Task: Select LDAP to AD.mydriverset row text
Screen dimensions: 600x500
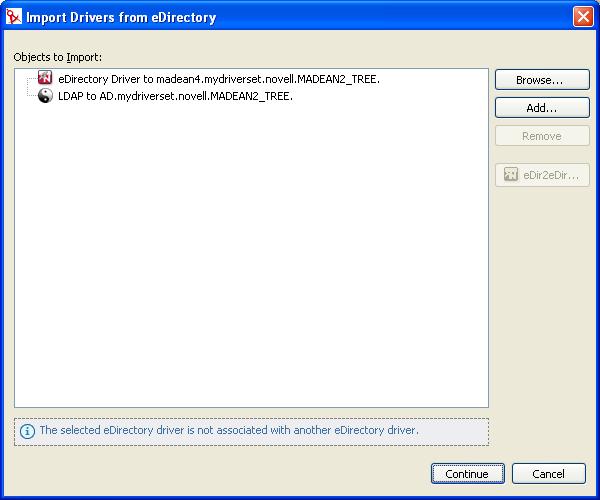Action: pyautogui.click(x=175, y=96)
